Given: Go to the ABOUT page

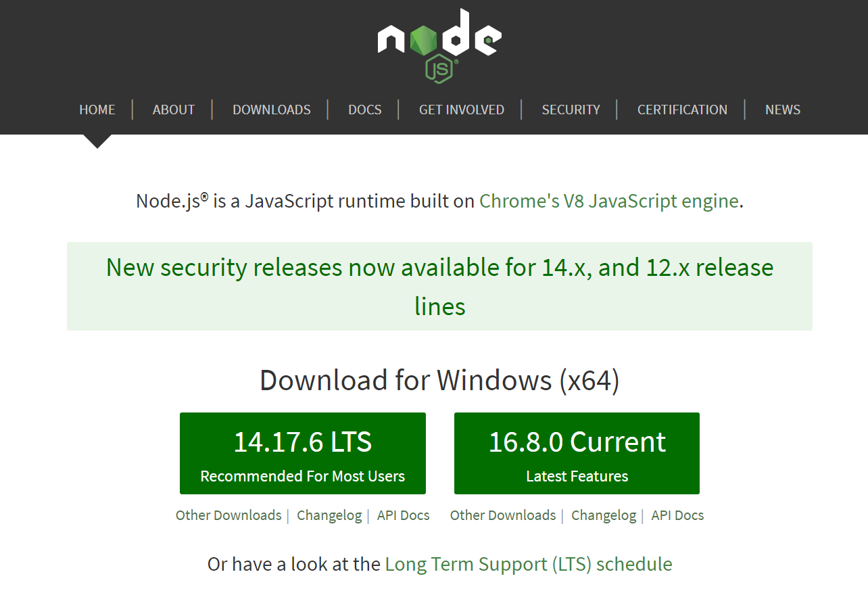Looking at the screenshot, I should (174, 110).
